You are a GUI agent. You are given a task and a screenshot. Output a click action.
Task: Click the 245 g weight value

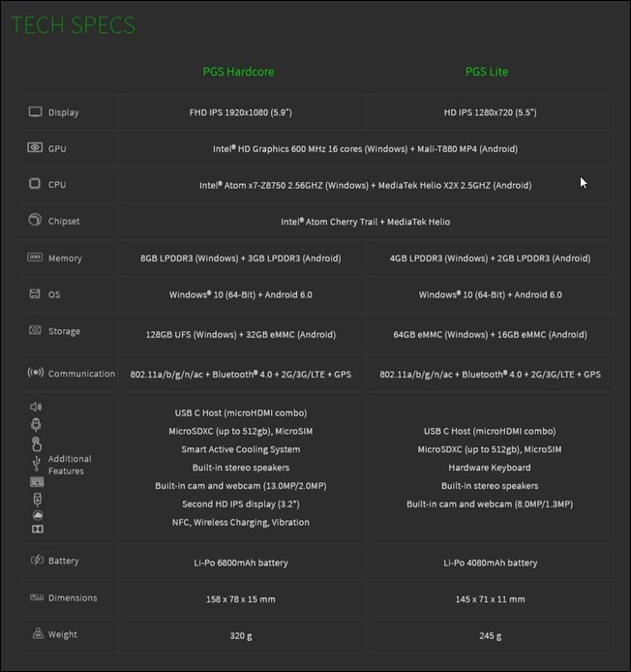(x=490, y=636)
